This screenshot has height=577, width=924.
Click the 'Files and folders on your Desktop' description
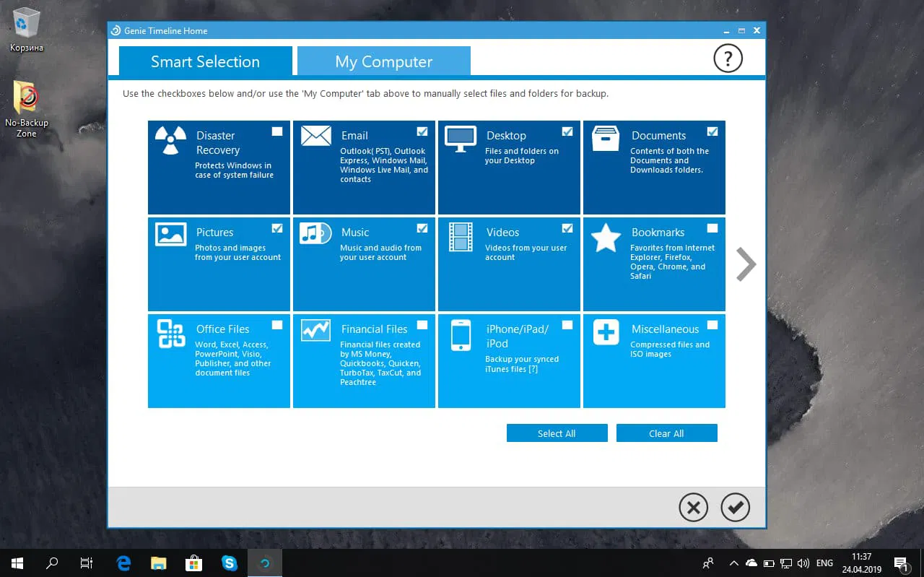522,156
